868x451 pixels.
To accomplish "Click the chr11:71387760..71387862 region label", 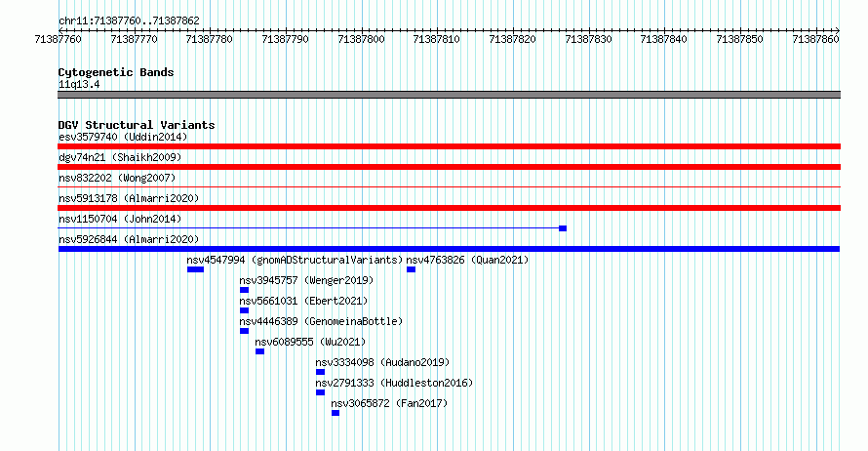I will point(129,21).
